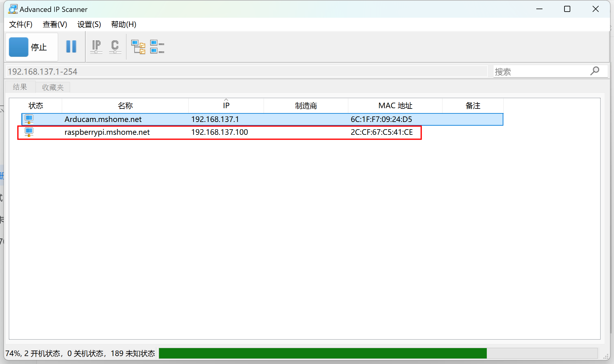Image resolution: width=614 pixels, height=364 pixels.
Task: Maximize the Advanced IP Scanner window
Action: [x=567, y=9]
